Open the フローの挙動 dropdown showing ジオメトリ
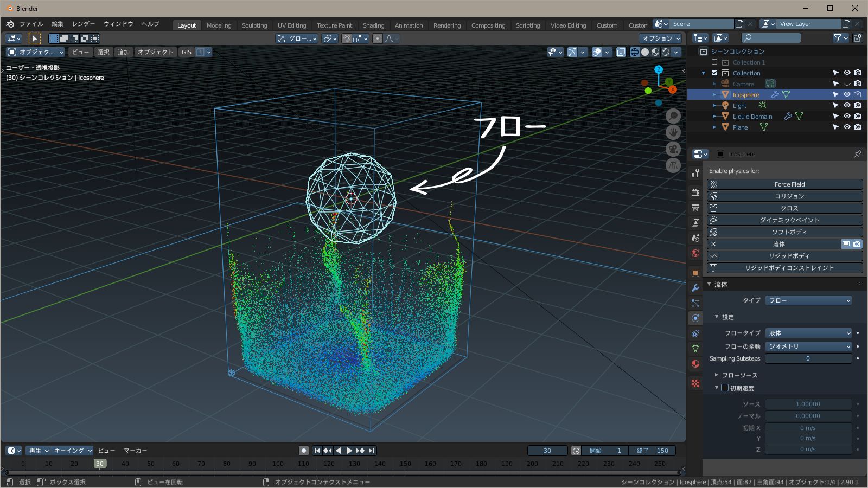This screenshot has height=488, width=868. click(x=809, y=346)
